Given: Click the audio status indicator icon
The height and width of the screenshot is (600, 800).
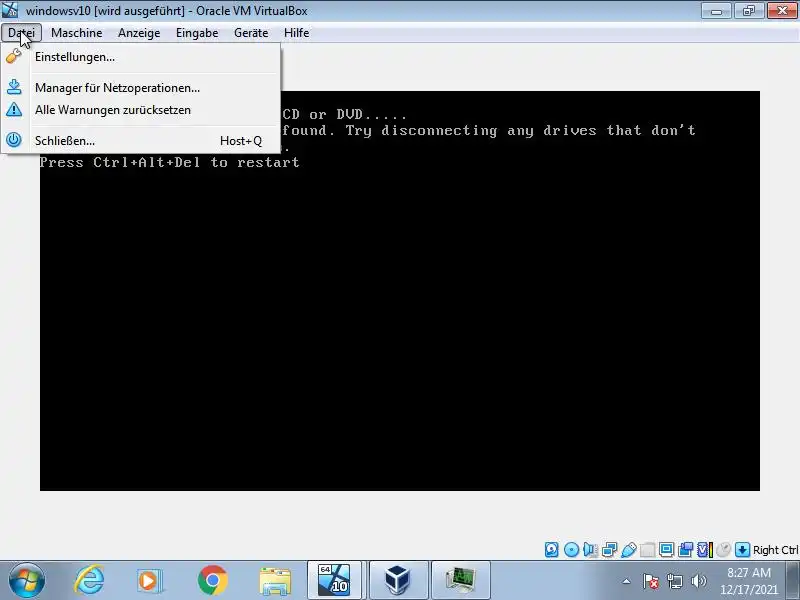Looking at the screenshot, I should click(590, 549).
